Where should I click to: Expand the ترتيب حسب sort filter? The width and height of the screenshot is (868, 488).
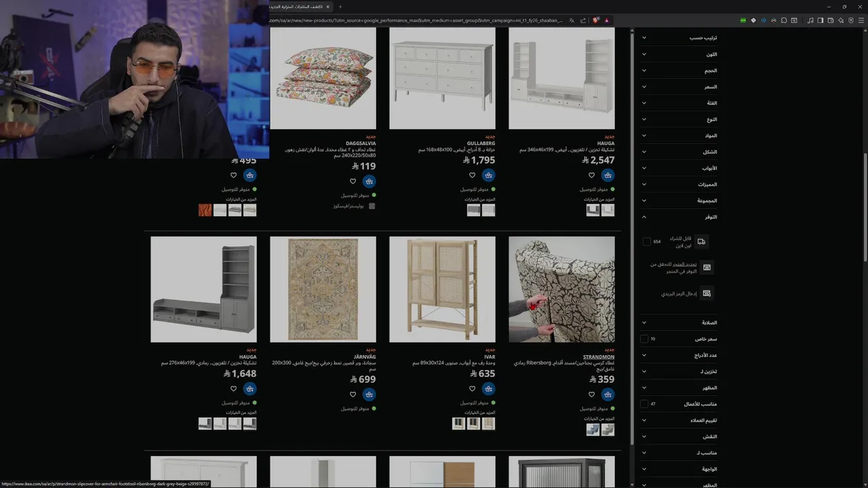pos(679,38)
